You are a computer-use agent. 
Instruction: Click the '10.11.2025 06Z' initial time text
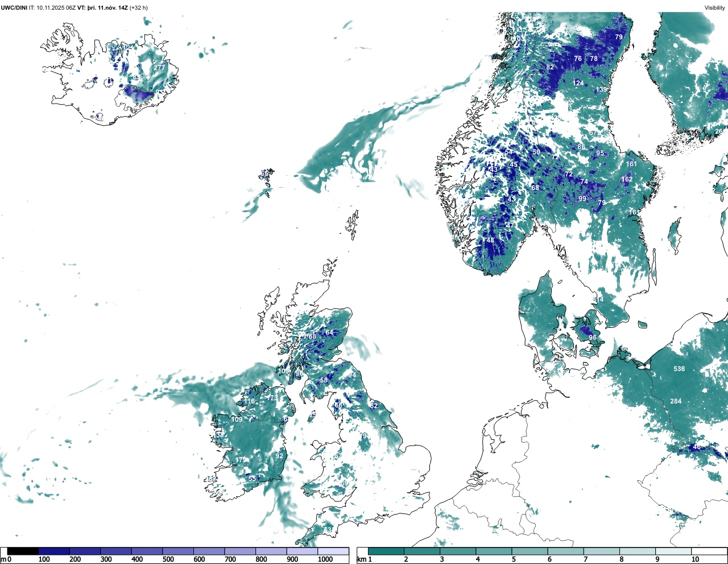56,7
